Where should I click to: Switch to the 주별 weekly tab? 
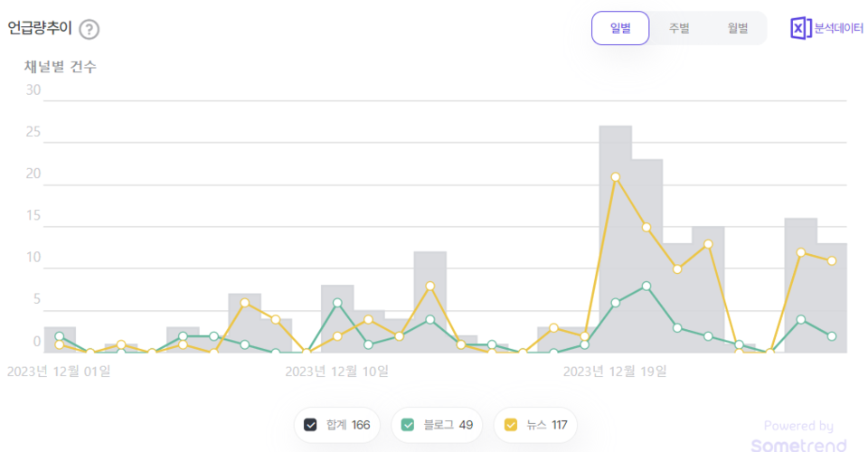(x=679, y=28)
